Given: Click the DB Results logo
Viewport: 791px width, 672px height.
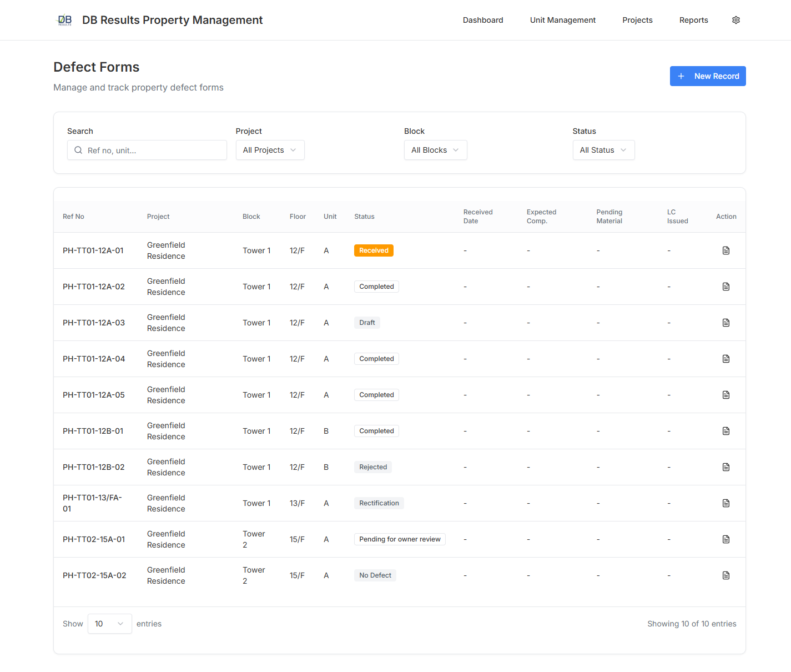Looking at the screenshot, I should click(65, 20).
